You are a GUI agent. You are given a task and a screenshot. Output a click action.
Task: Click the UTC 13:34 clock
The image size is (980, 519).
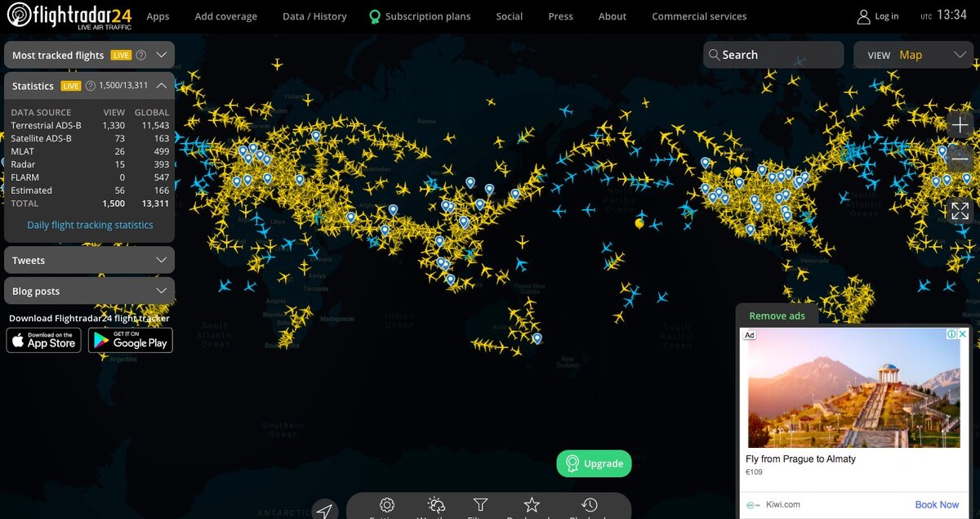pos(943,16)
